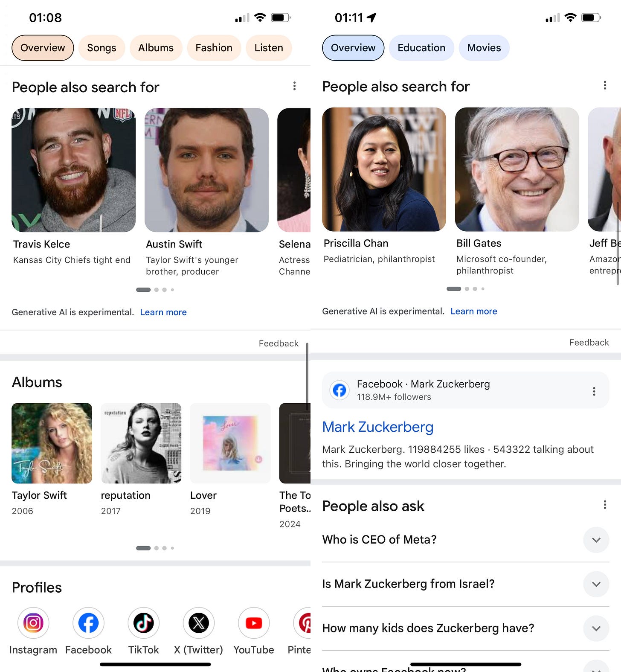Image resolution: width=621 pixels, height=672 pixels.
Task: Tap the Austin Swift name text
Action: [x=174, y=244]
